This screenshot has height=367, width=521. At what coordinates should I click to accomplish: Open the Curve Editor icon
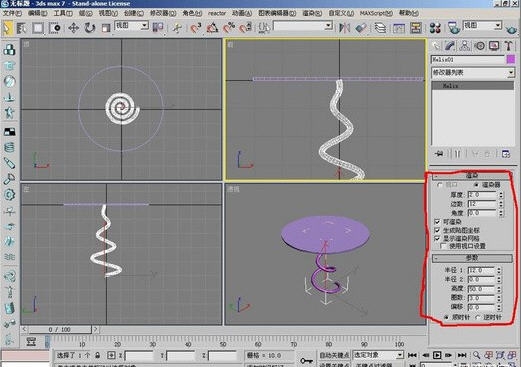[399, 28]
